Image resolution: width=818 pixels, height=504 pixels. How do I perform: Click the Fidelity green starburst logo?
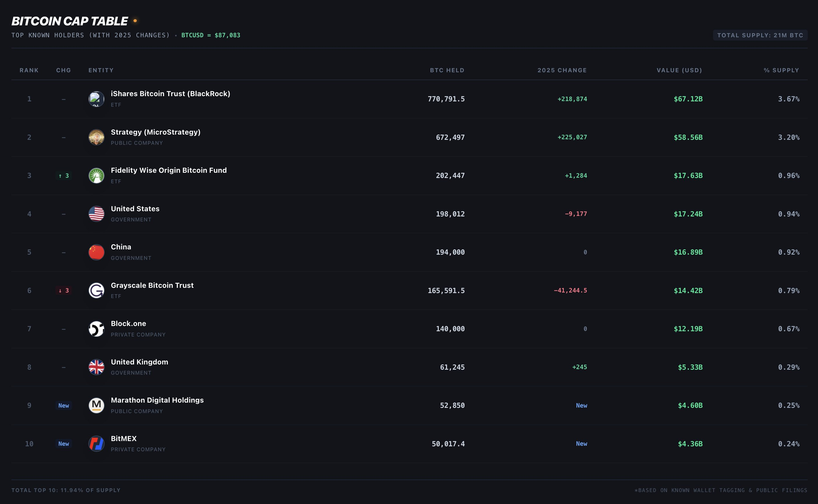[96, 176]
